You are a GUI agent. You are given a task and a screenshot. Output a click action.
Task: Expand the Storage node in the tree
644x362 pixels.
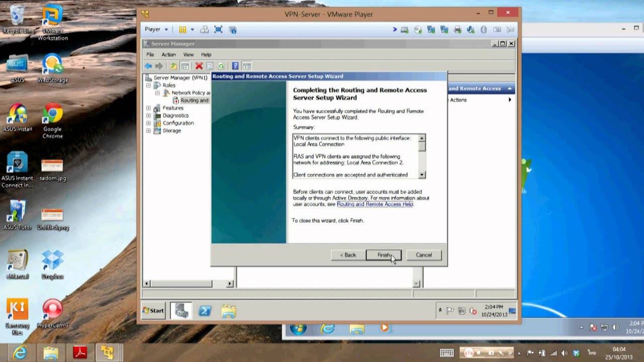coord(148,131)
